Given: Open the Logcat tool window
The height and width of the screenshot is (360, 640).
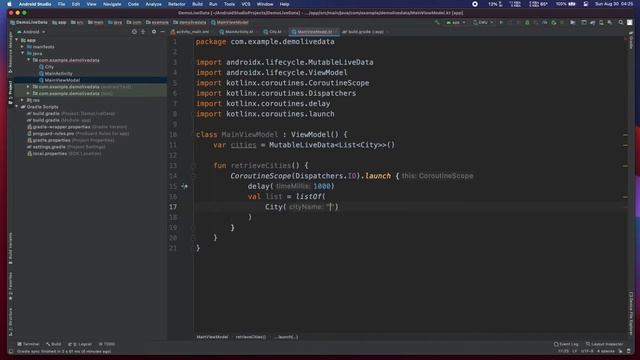Looking at the screenshot, I should click(x=80, y=344).
